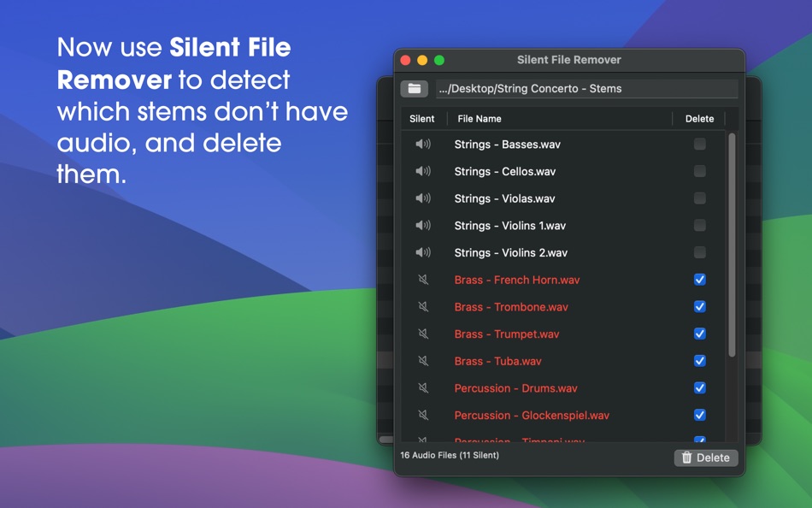Click muted icon for Brass - Trombone.wav

click(x=423, y=306)
